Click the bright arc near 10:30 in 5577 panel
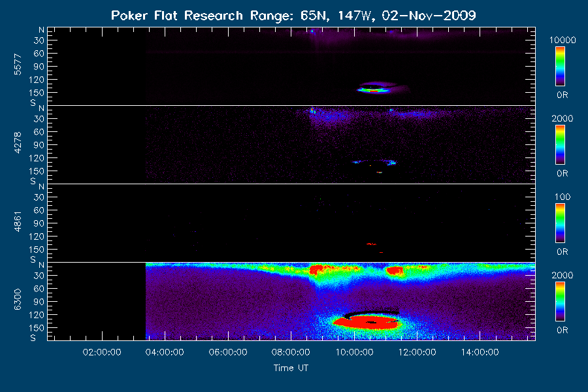The height and width of the screenshot is (392, 588). [x=373, y=90]
